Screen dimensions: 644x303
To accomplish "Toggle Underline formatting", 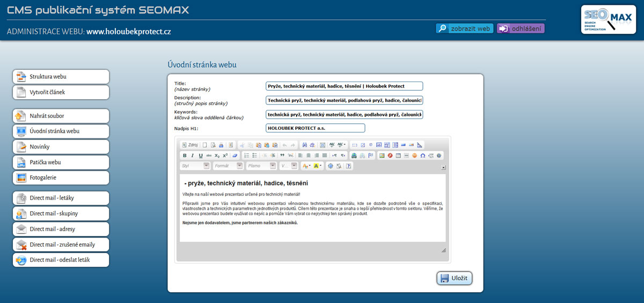I will [x=201, y=156].
